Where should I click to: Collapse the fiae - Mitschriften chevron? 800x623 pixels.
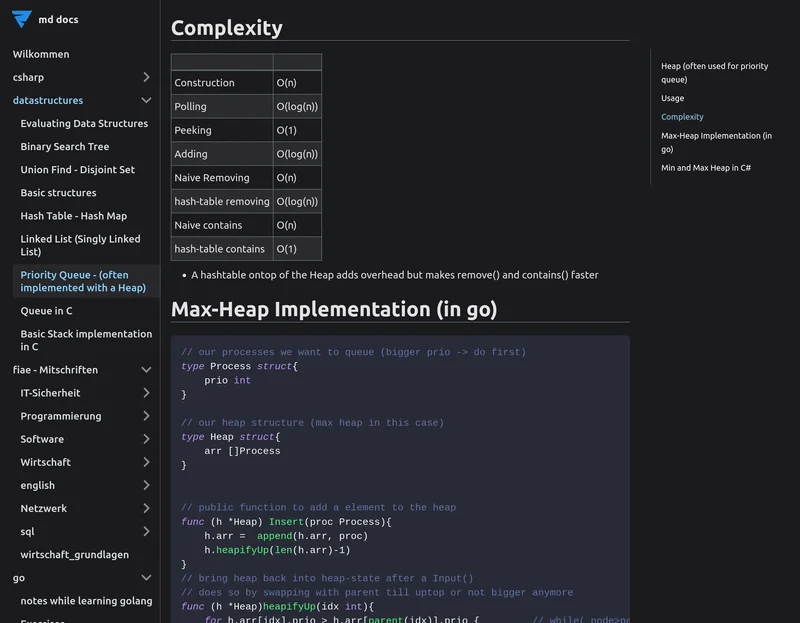(146, 370)
